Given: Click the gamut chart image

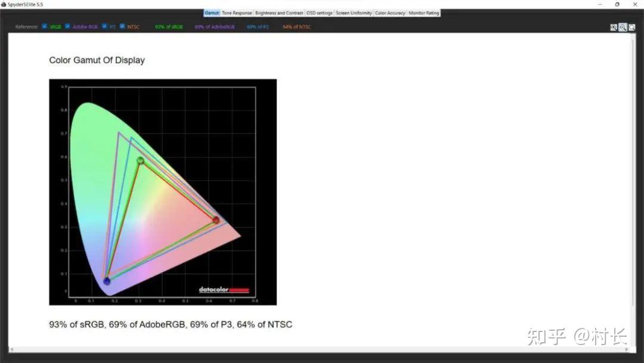Looking at the screenshot, I should [x=163, y=192].
